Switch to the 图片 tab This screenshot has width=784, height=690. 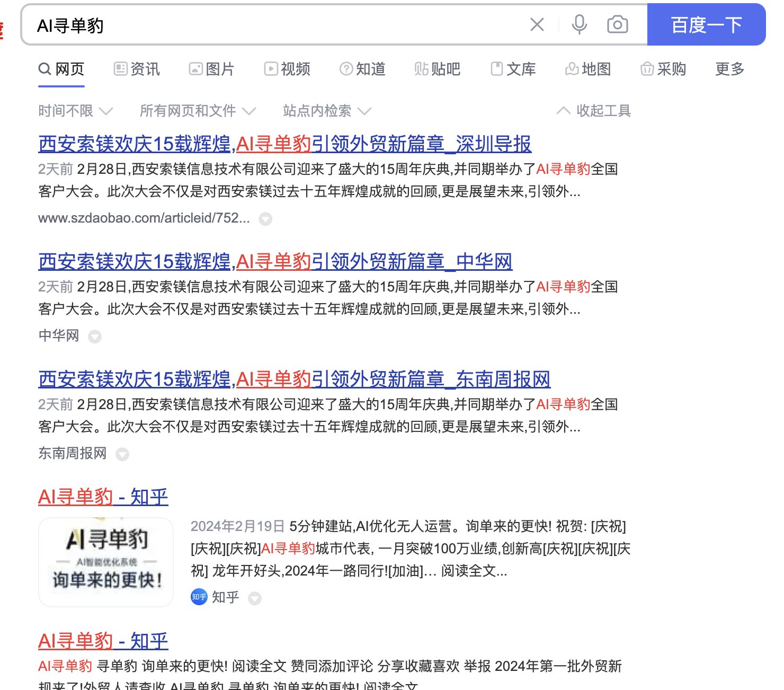point(212,69)
